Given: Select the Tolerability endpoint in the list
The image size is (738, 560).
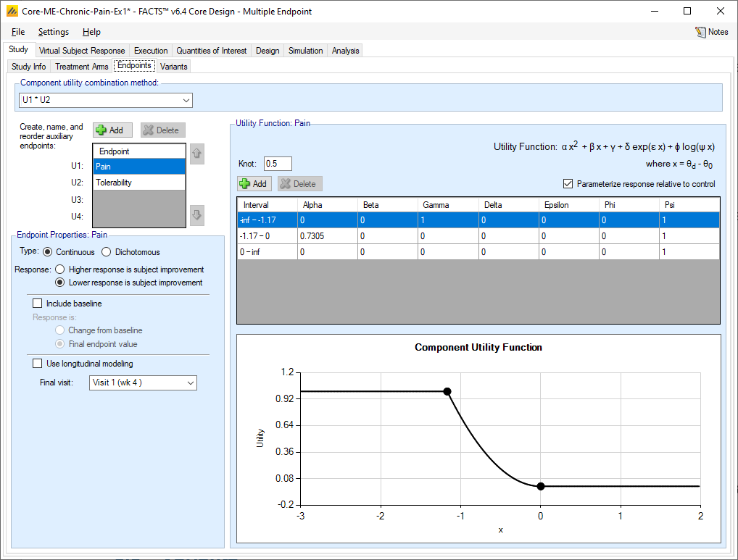Looking at the screenshot, I should (x=139, y=183).
